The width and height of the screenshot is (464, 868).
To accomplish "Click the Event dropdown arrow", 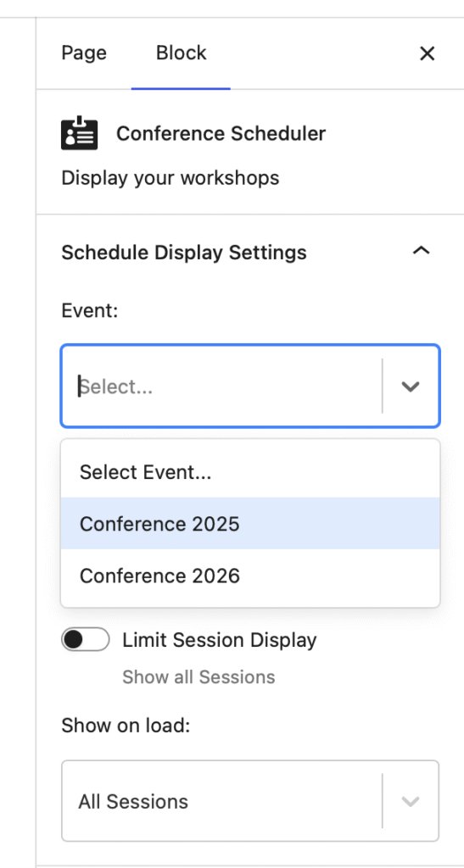I will [x=411, y=387].
